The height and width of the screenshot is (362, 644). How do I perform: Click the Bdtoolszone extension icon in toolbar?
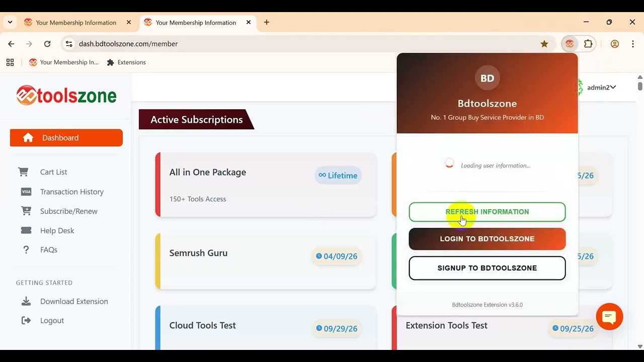click(x=570, y=44)
